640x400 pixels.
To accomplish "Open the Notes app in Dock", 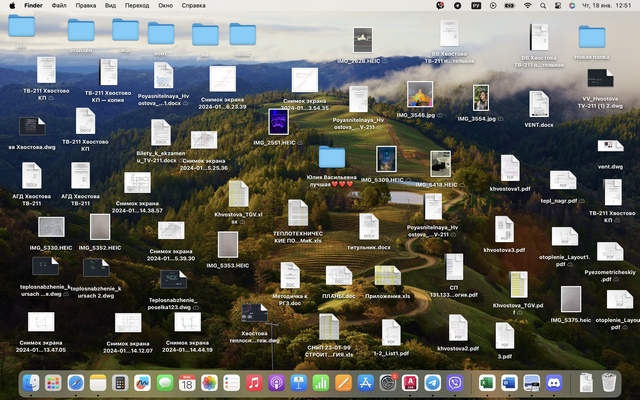I will coord(98,383).
